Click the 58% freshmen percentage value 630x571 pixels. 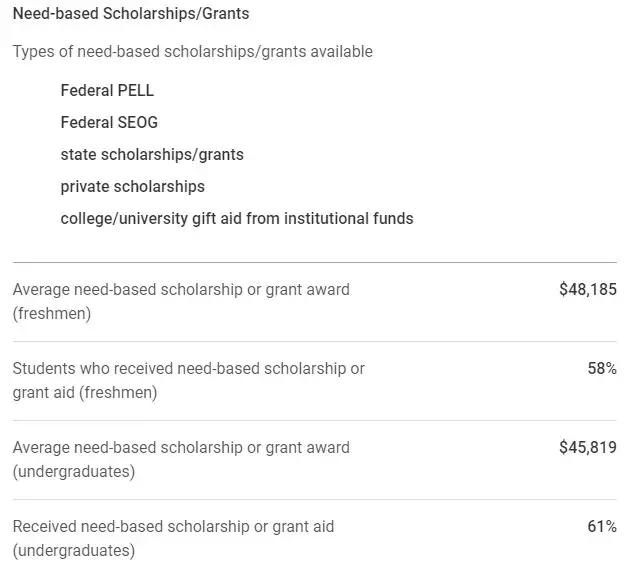(x=602, y=368)
